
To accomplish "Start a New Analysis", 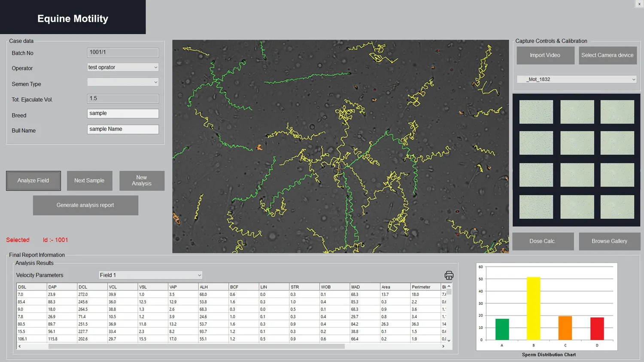I will (x=142, y=181).
